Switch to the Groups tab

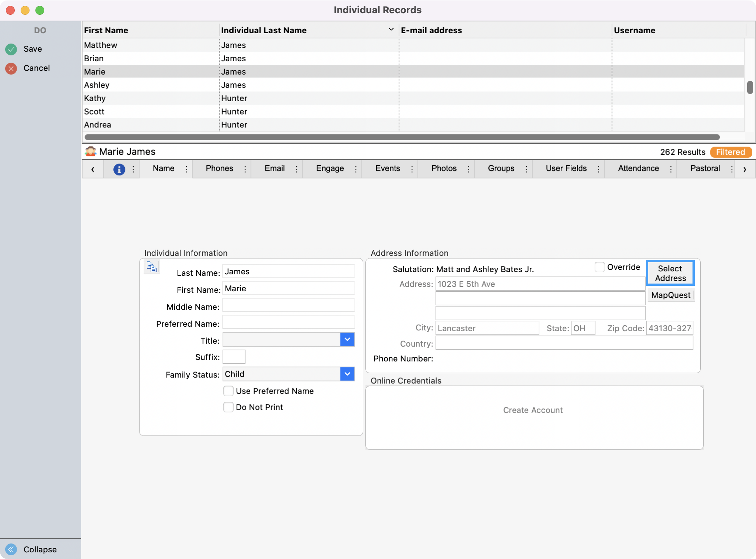click(x=501, y=169)
